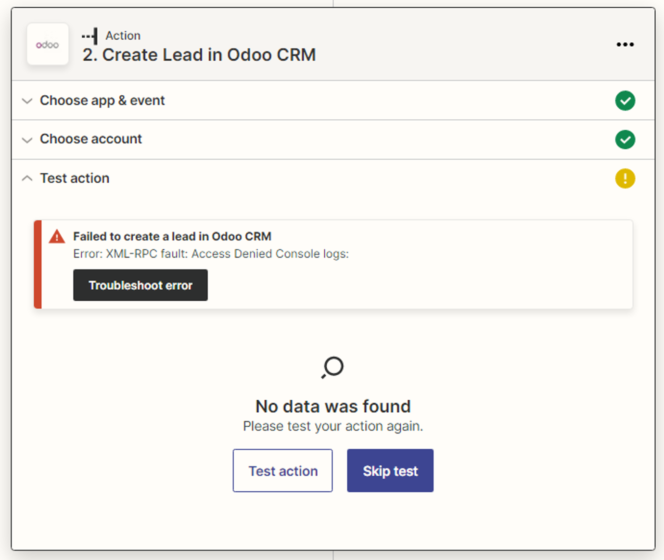Click yellow warning icon beside Test action
The image size is (664, 560).
click(x=625, y=178)
